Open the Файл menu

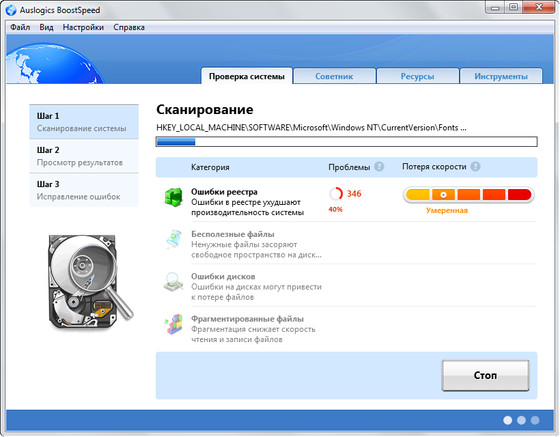point(20,27)
